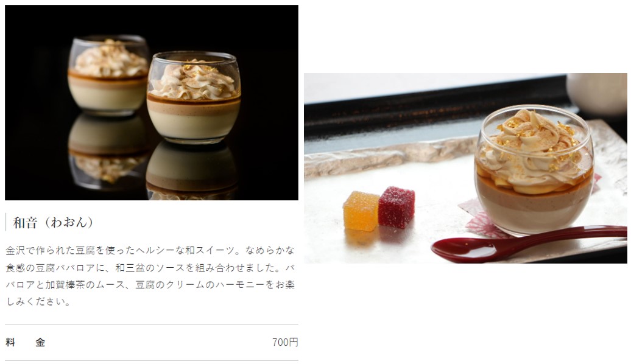Select the description paragraph starting with 金沢で作られた
Image resolution: width=631 pixels, height=364 pixels.
point(150,276)
